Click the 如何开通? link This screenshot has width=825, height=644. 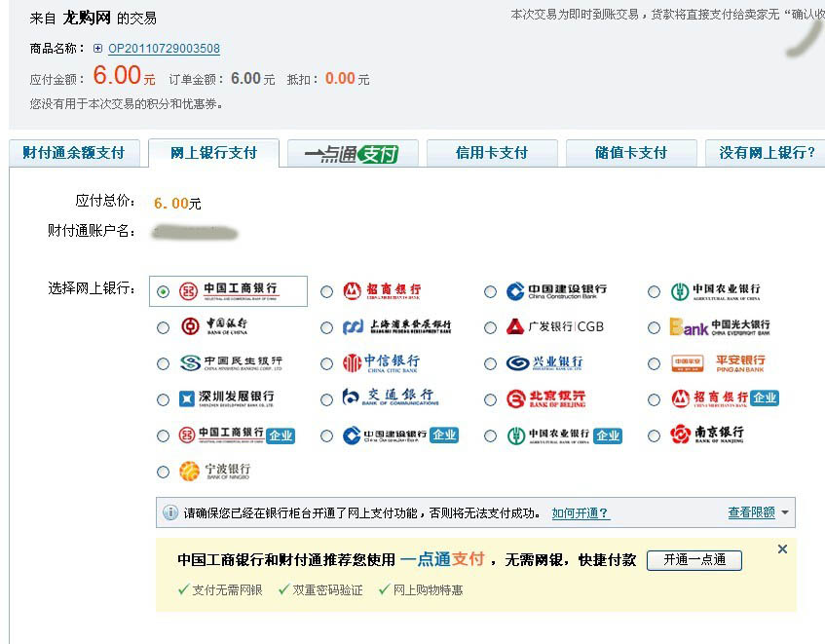pyautogui.click(x=581, y=513)
